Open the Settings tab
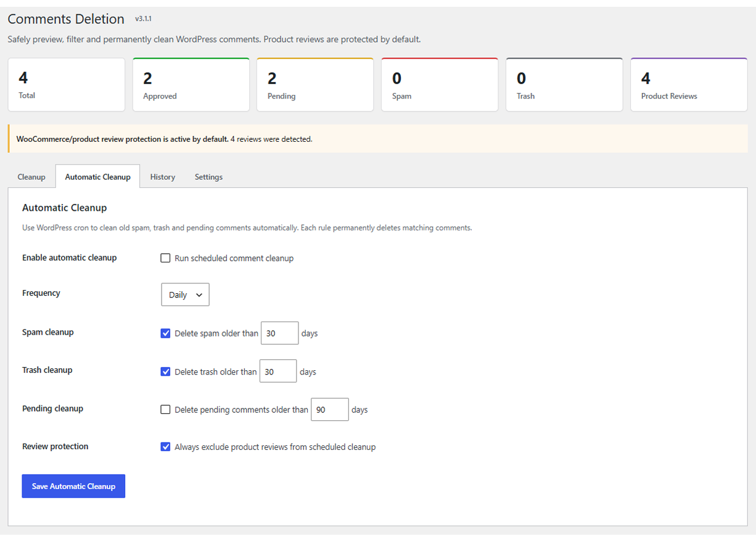The height and width of the screenshot is (544, 756). (208, 177)
